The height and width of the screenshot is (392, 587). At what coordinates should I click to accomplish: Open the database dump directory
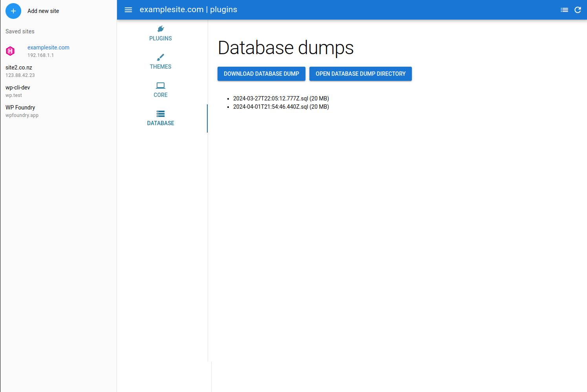pos(360,74)
